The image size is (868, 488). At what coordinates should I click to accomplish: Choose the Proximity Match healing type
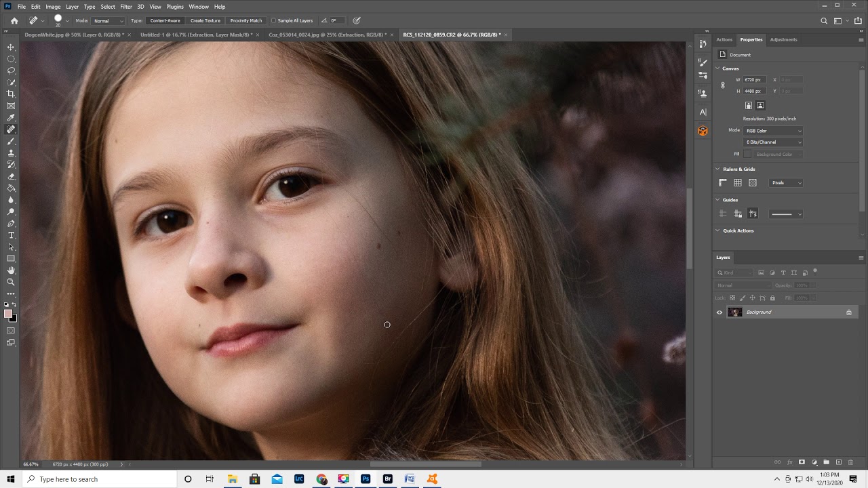point(246,20)
